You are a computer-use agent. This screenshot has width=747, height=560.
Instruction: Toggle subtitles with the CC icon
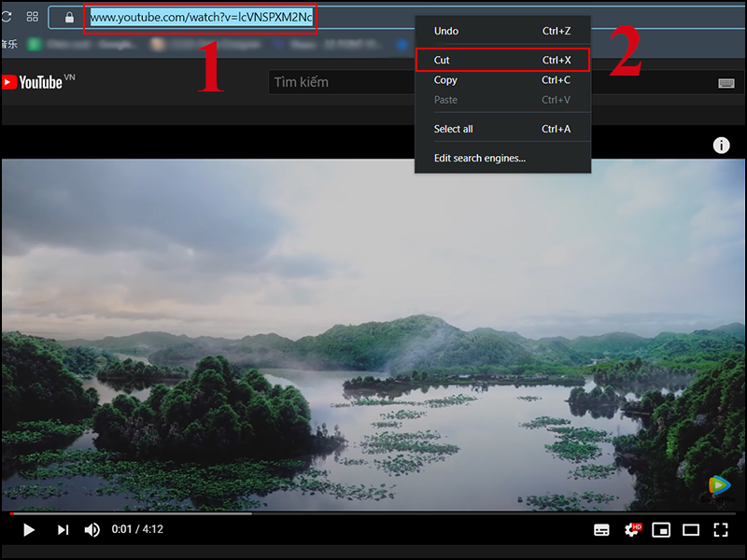602,530
